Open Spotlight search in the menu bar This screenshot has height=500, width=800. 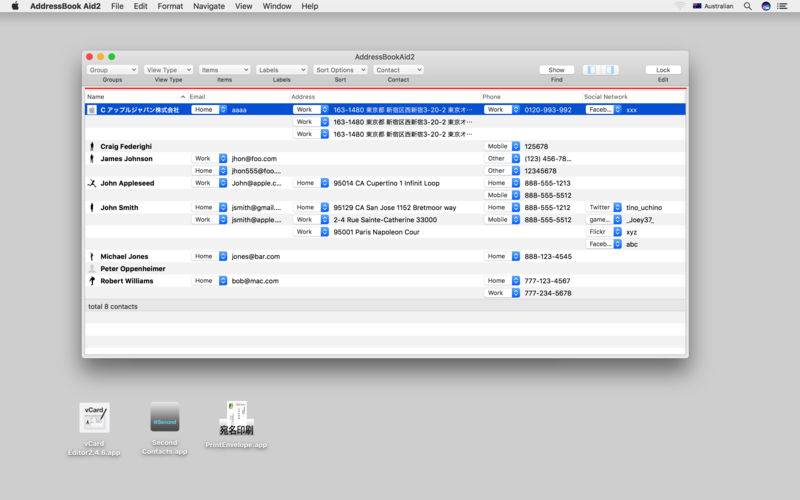pos(747,6)
